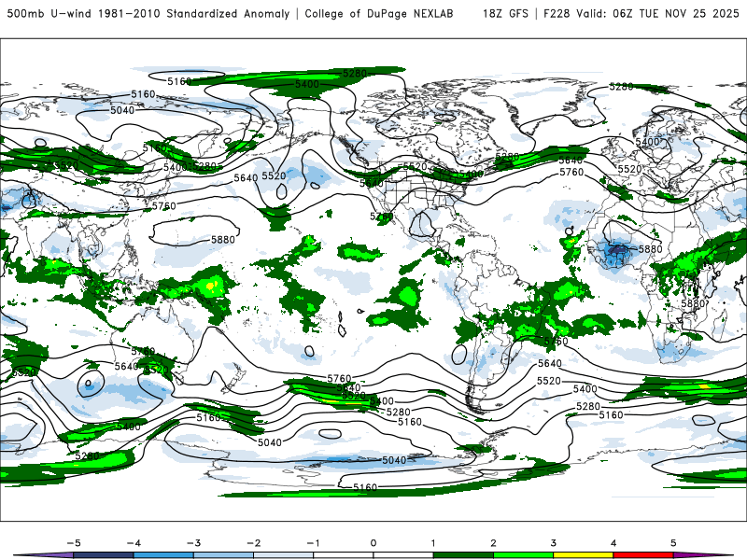
Task: Click the "500mb U-wind 1981-2010 Standardized Anomaly" title
Action: point(148,13)
